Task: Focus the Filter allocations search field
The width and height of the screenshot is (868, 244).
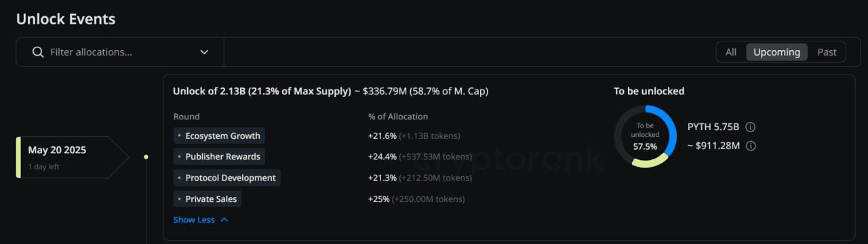Action: click(x=120, y=52)
